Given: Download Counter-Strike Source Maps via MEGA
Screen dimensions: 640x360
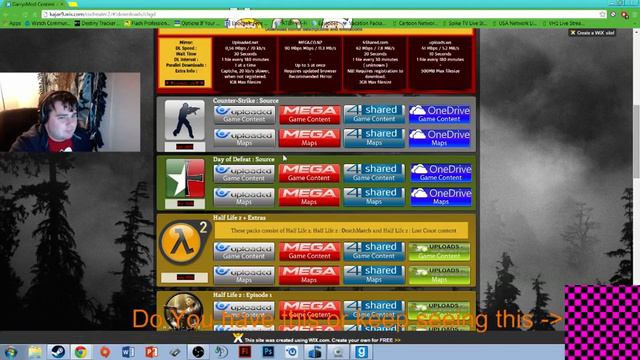Looking at the screenshot, I should point(309,138).
